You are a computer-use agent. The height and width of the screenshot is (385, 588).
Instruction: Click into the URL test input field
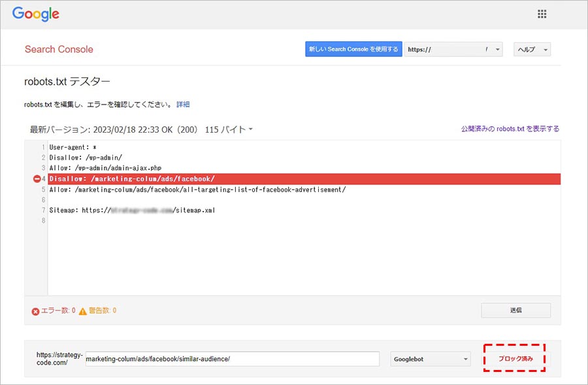point(232,359)
